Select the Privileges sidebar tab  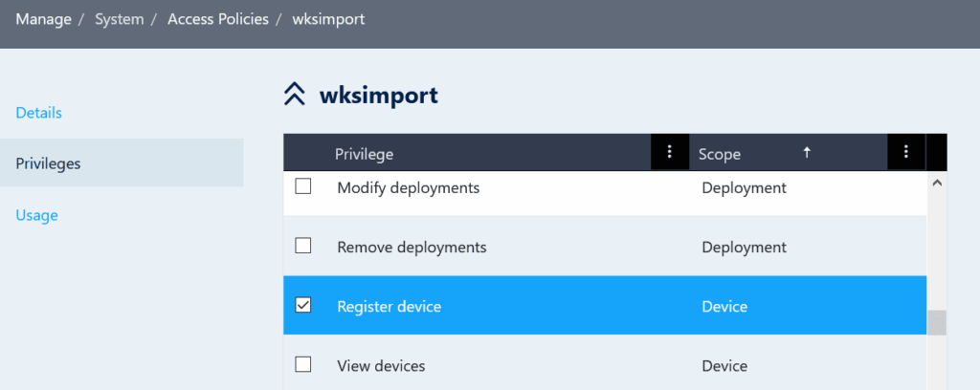pyautogui.click(x=49, y=163)
